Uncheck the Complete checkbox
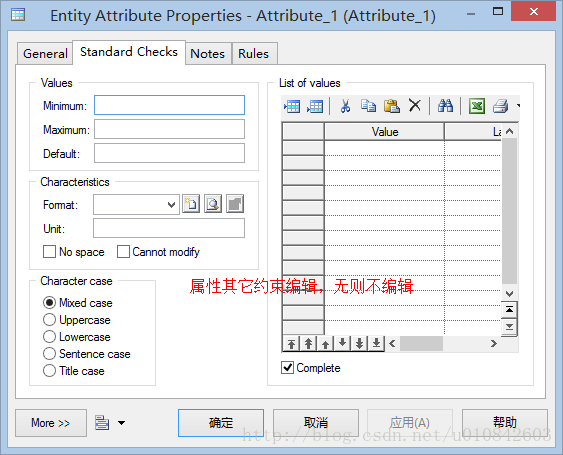 pyautogui.click(x=288, y=368)
